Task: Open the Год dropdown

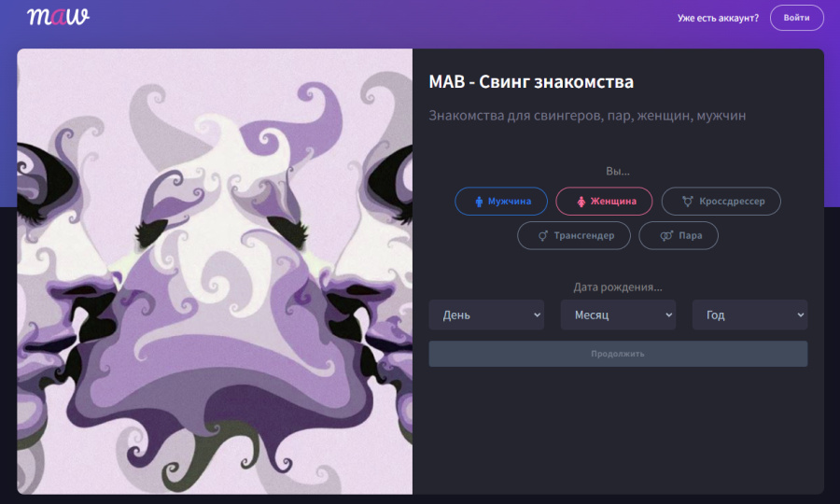Action: (x=750, y=315)
